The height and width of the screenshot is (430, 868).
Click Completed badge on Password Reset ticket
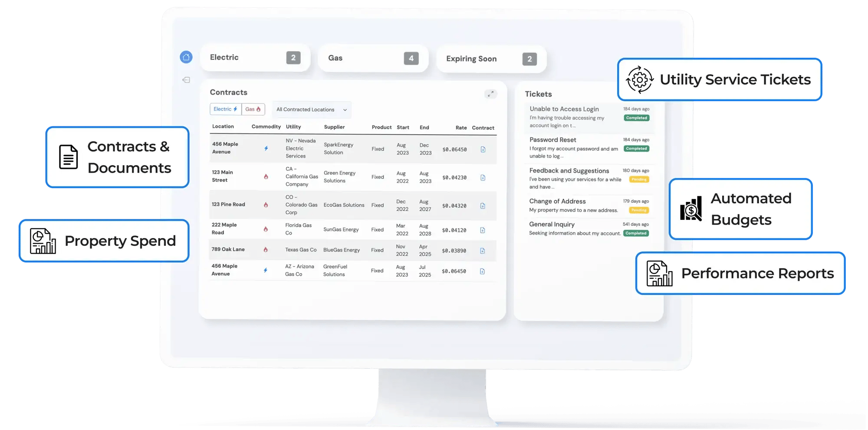click(636, 149)
